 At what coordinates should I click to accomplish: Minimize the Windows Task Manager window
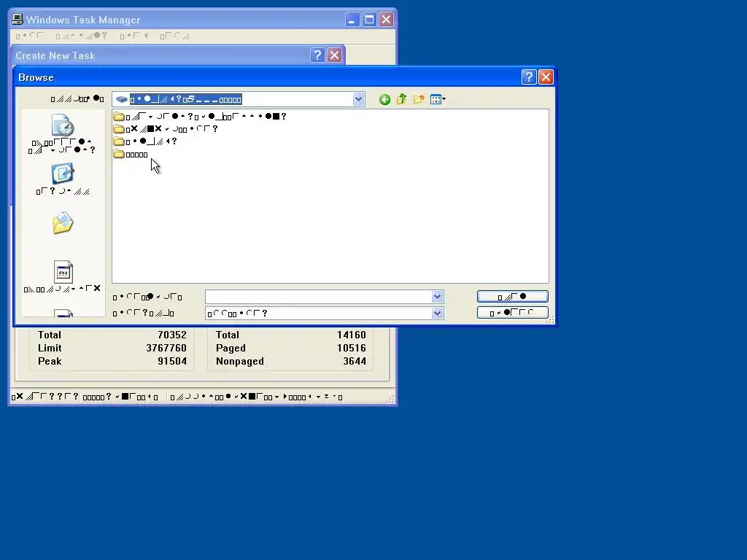click(x=352, y=20)
